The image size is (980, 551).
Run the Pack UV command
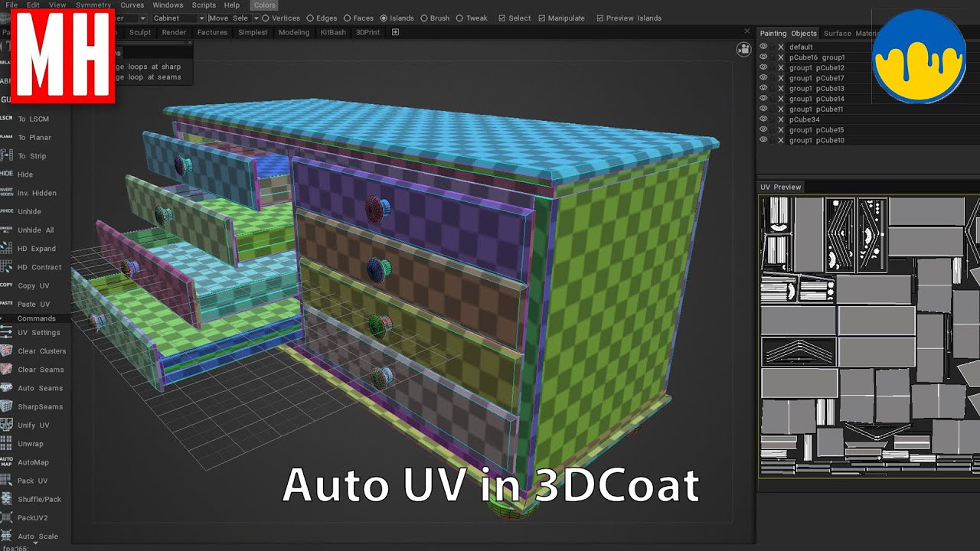tap(33, 481)
